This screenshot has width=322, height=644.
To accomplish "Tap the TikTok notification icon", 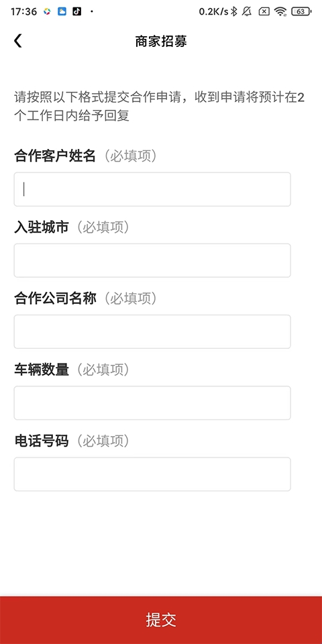I will pyautogui.click(x=76, y=11).
